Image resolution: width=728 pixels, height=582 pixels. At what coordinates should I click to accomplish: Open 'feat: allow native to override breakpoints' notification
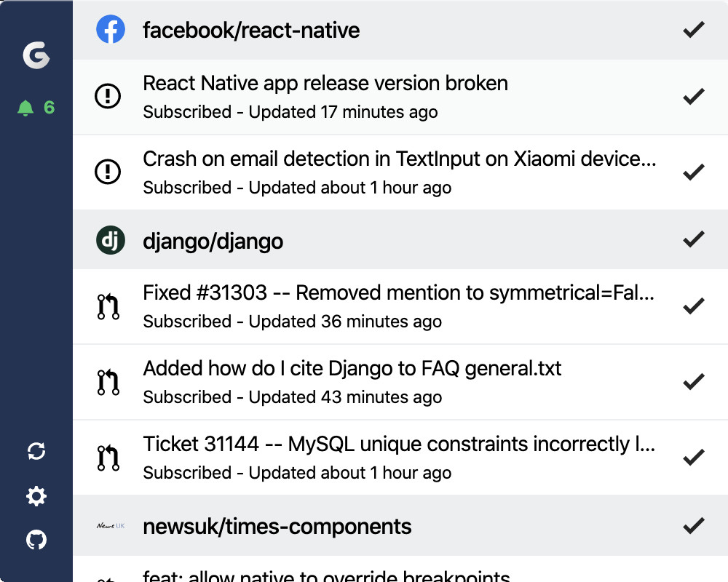326,575
